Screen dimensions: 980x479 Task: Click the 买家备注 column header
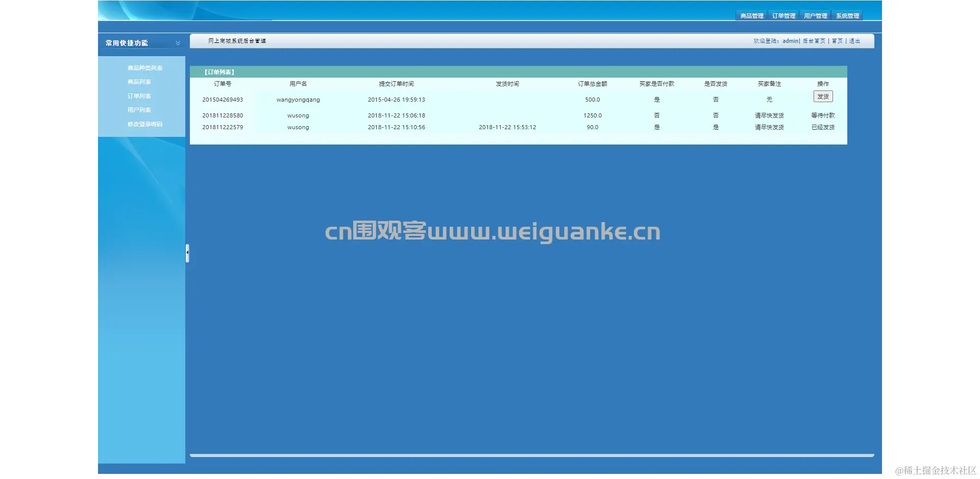pos(769,84)
